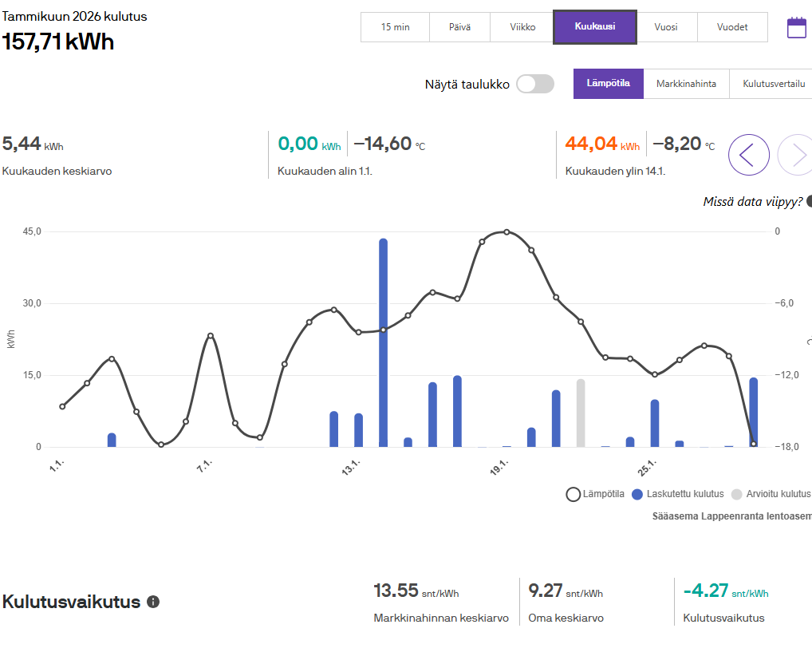
Task: Select the Vuosi time range tab
Action: click(x=666, y=27)
